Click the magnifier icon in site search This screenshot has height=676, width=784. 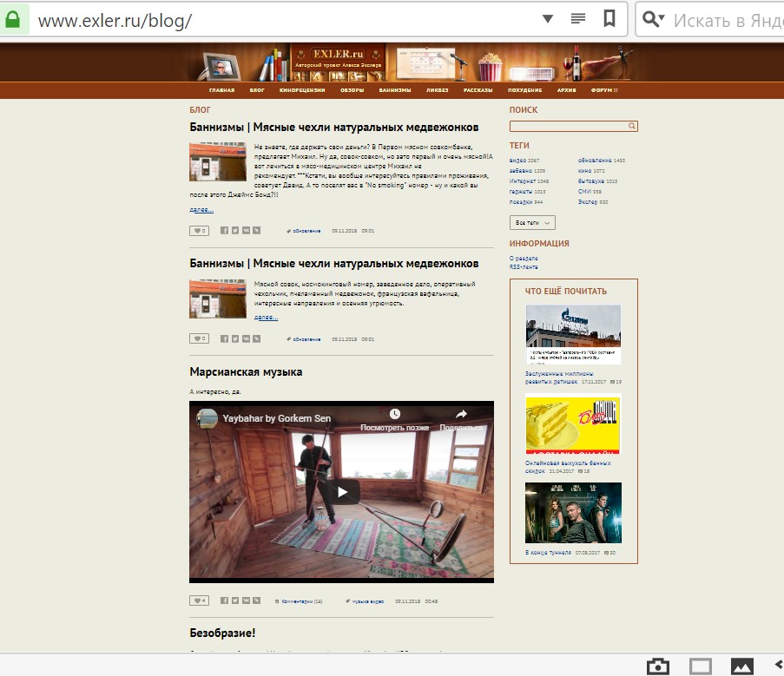coord(632,126)
